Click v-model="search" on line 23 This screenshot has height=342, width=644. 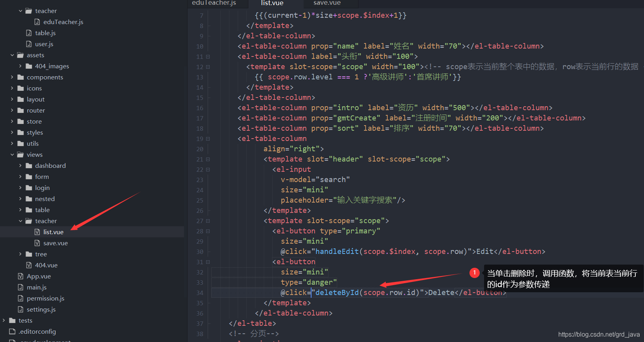click(x=315, y=180)
